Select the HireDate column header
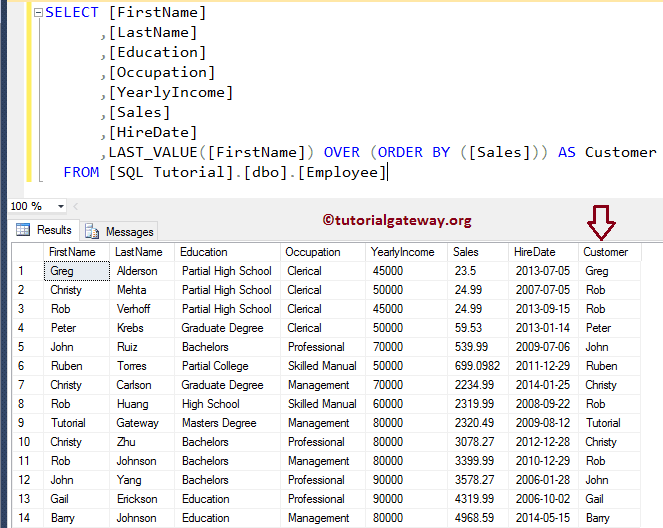 (536, 252)
